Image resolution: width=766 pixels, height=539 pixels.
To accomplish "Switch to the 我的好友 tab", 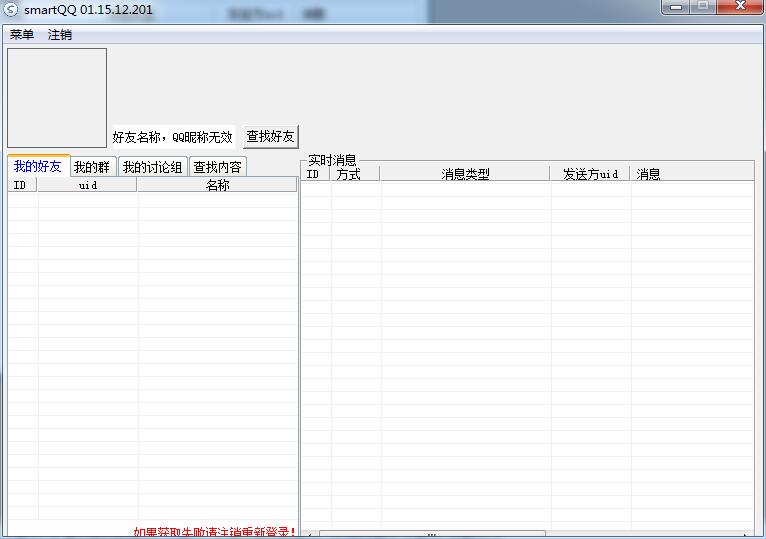I will (38, 166).
